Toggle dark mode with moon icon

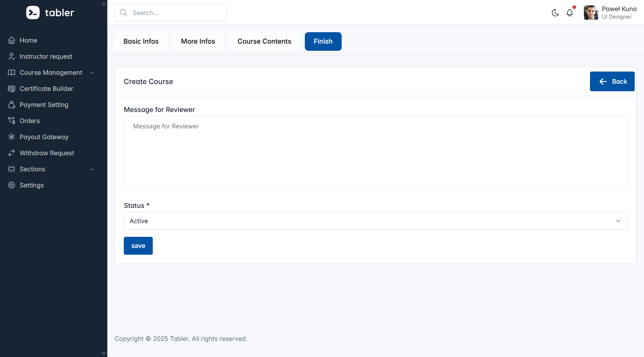coord(555,13)
